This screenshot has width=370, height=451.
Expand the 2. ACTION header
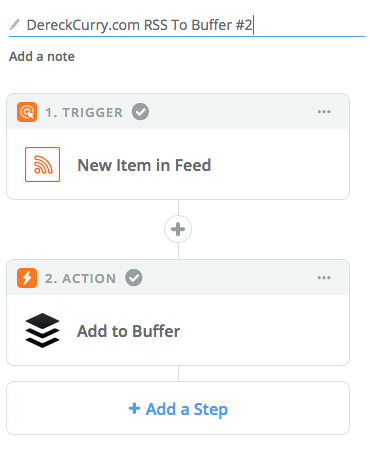(178, 278)
